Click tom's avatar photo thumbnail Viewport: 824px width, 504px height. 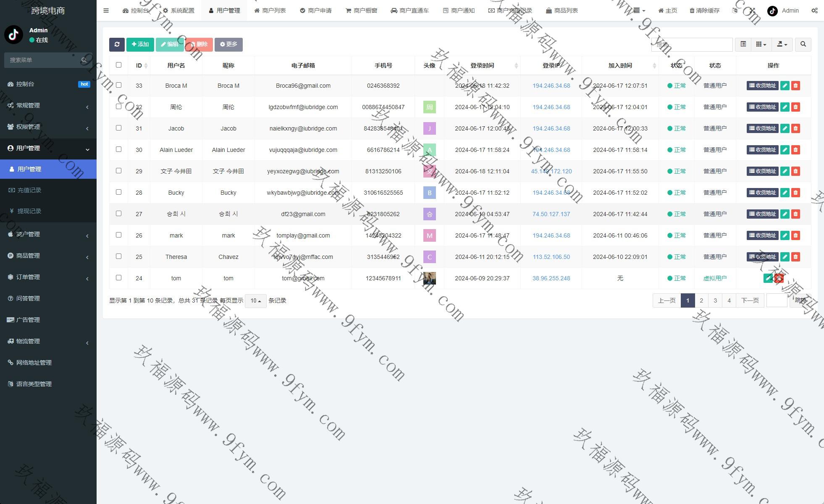pos(429,278)
